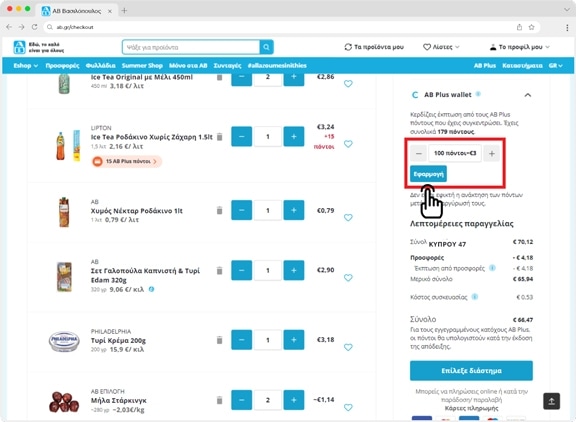Favorite the Μήλα Στάρκινγκ
Screen dimensions: 576x422
click(348, 407)
